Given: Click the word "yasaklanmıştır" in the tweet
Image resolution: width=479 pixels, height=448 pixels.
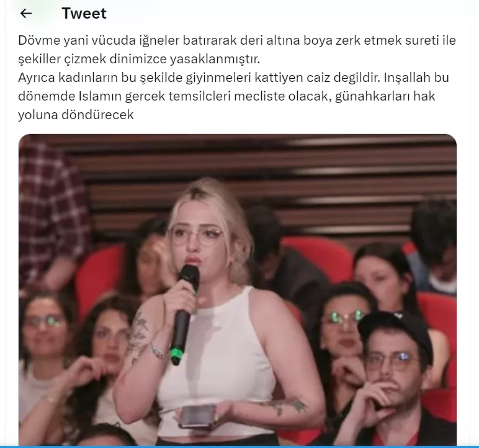Looking at the screenshot, I should click(214, 60).
